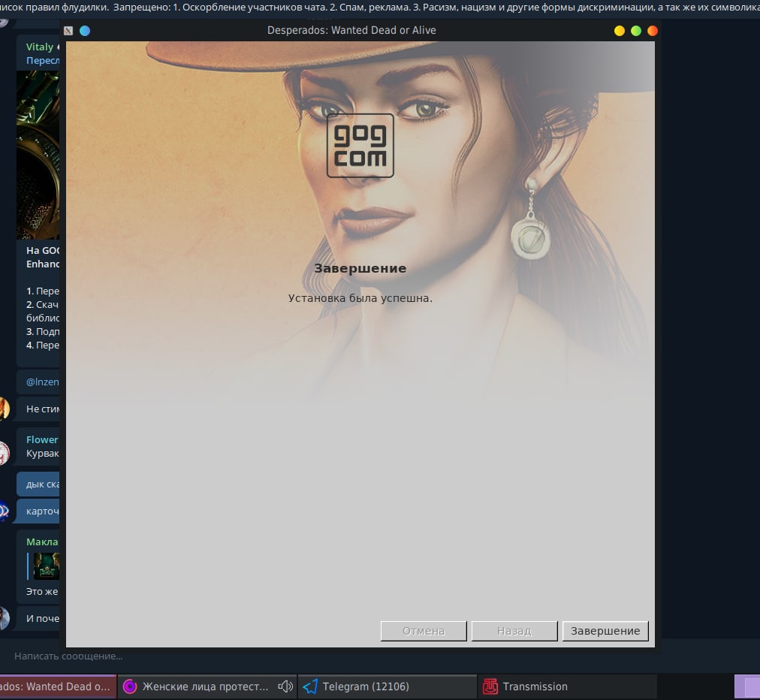Click the disabled Отмена button
This screenshot has width=760, height=700.
coord(423,631)
